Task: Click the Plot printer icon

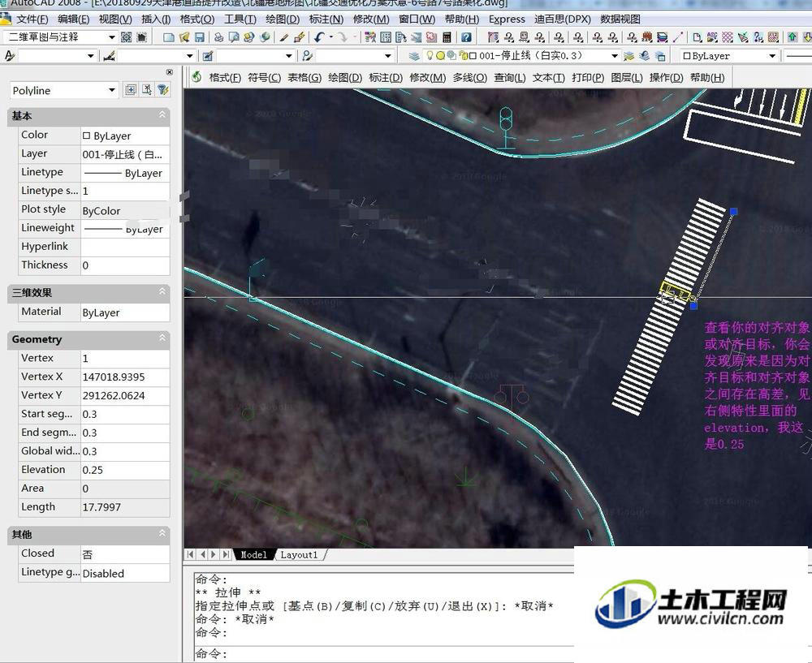Action: pos(218,37)
